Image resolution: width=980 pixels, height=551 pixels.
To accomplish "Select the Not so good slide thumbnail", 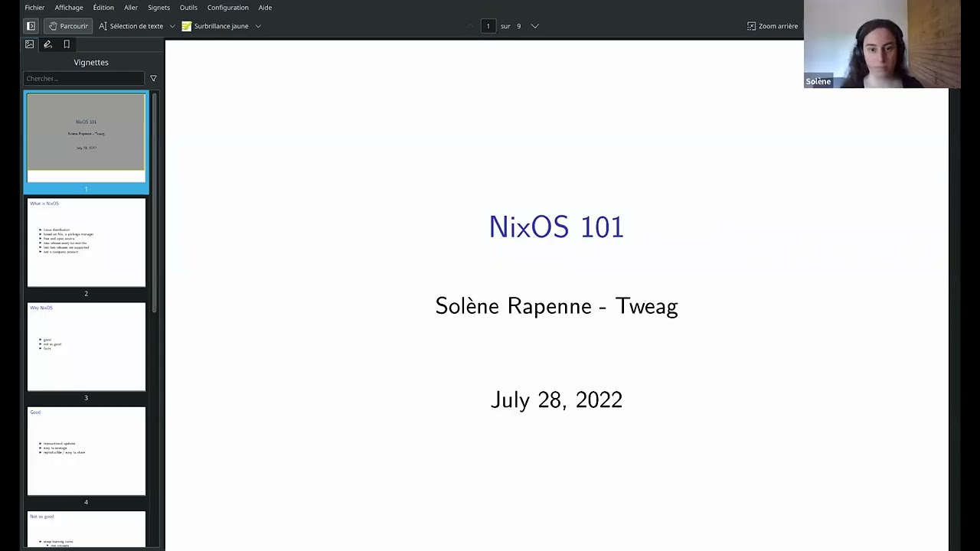I will (87, 530).
